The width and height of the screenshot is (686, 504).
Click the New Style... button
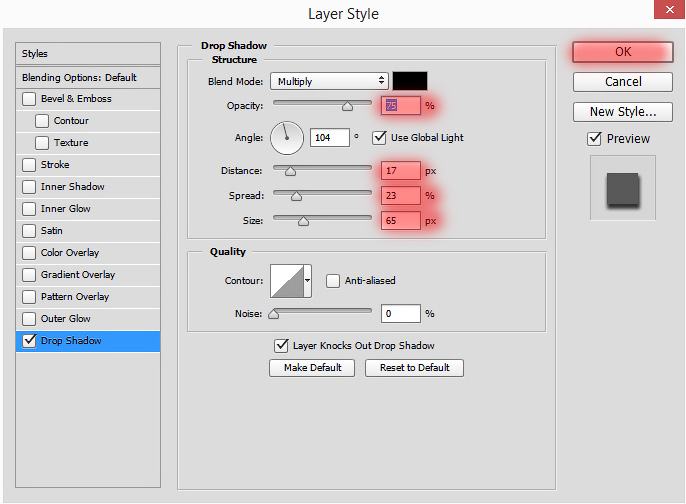[x=623, y=112]
